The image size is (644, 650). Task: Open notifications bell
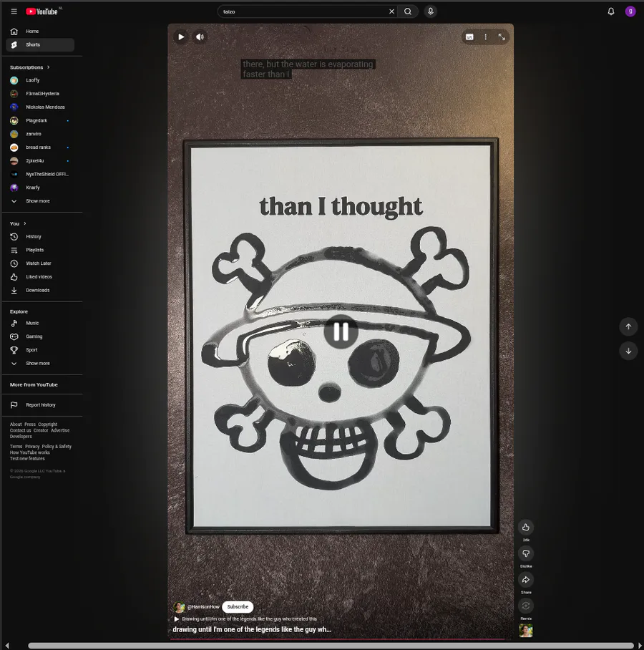tap(611, 11)
